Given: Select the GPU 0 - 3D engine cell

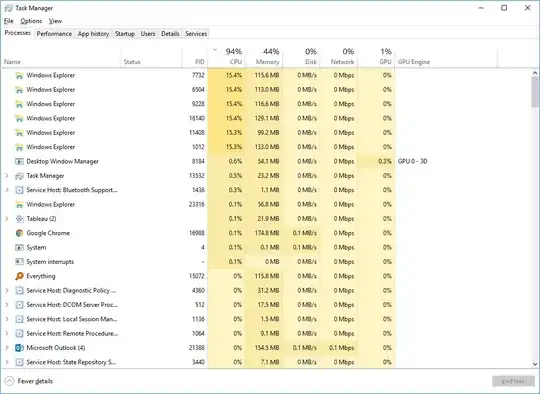Looking at the screenshot, I should coord(413,161).
